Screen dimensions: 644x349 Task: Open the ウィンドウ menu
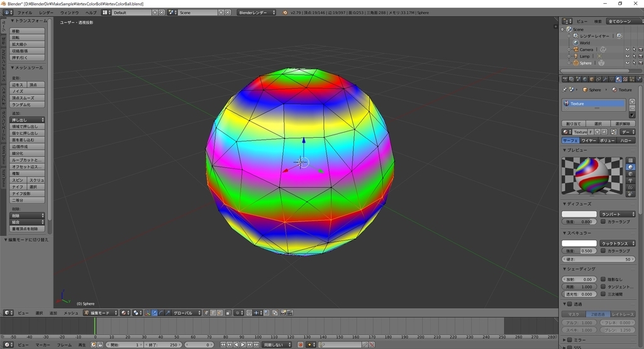point(69,13)
